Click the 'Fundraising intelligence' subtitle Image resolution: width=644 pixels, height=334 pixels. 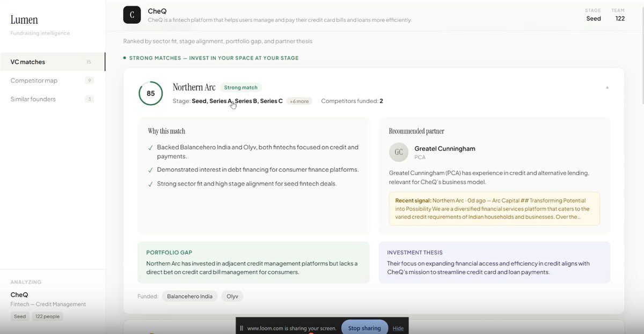point(40,33)
